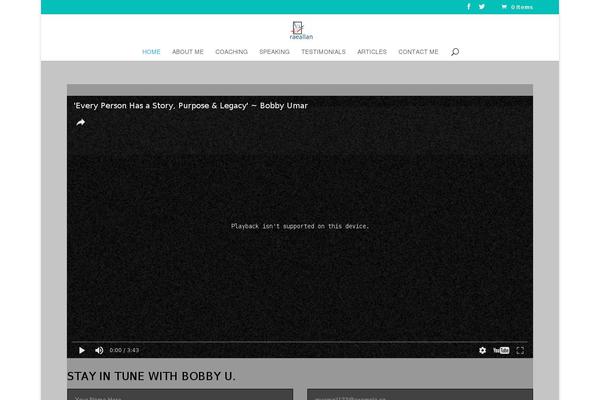
Task: Click the 'Stay in Tune with Bobby U.' heading
Action: click(151, 376)
